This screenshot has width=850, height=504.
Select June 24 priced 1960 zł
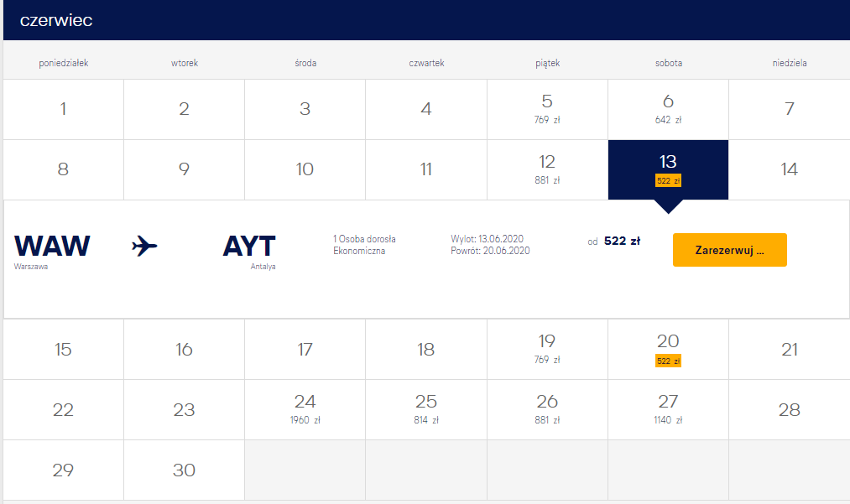point(305,410)
